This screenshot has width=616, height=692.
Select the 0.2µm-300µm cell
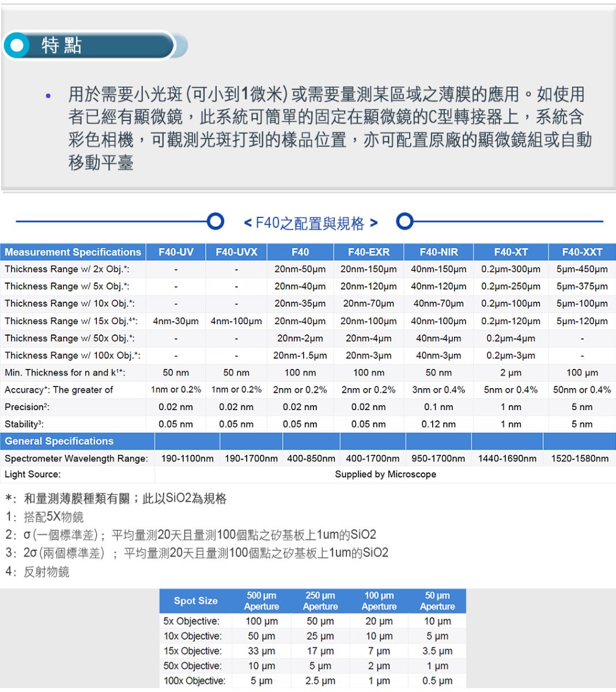[511, 269]
